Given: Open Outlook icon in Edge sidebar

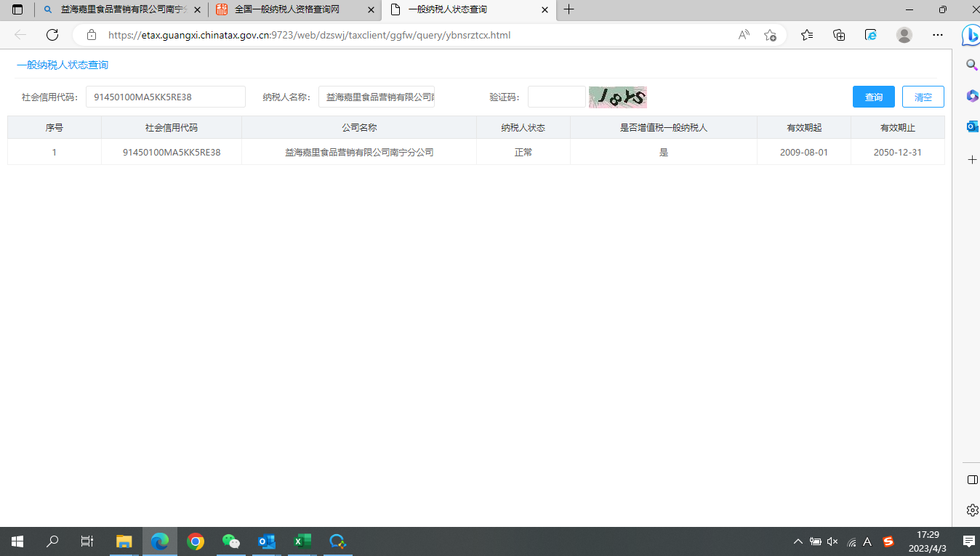Looking at the screenshot, I should click(x=972, y=126).
